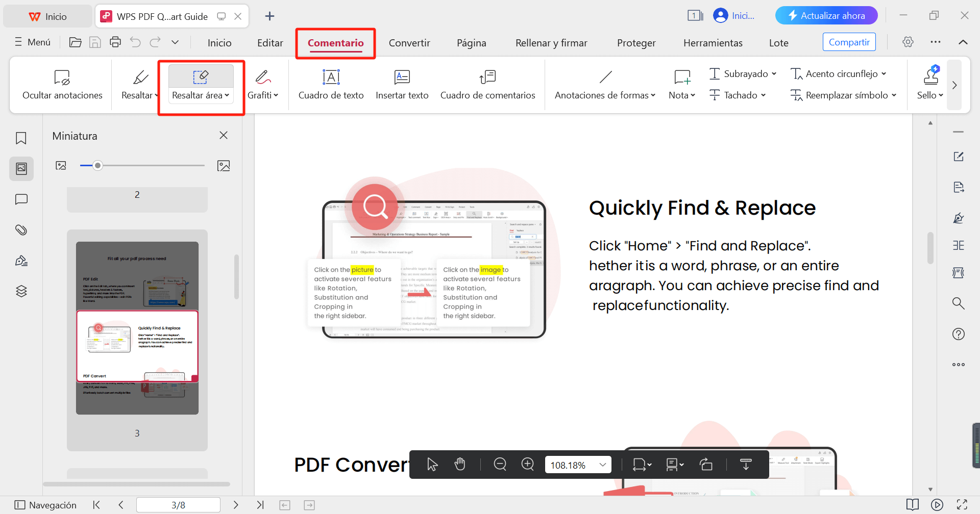Zoom out with the minus magnifier
This screenshot has height=514, width=980.
click(500, 465)
